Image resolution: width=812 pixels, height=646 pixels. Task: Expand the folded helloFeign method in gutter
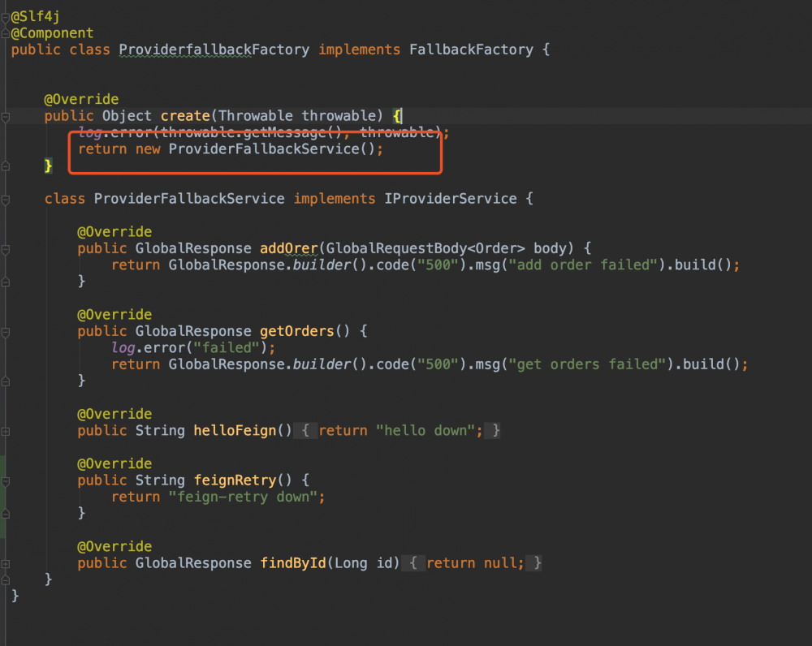[6, 431]
